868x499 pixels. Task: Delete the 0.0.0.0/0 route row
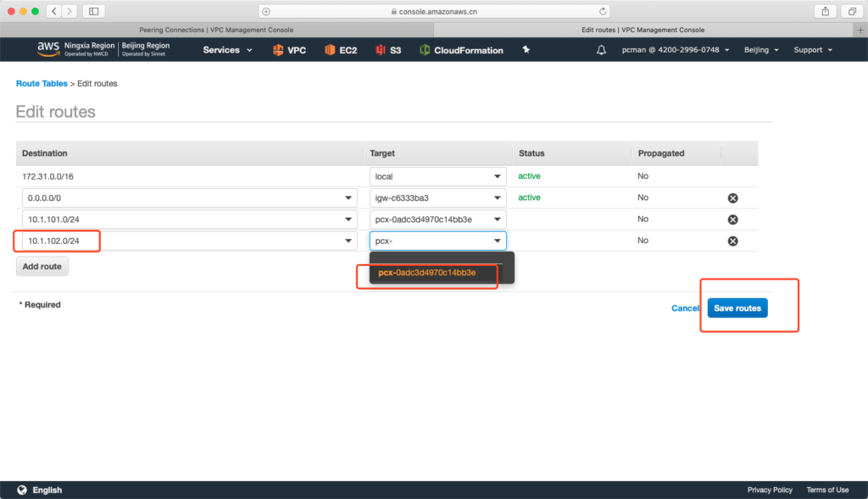tap(733, 197)
